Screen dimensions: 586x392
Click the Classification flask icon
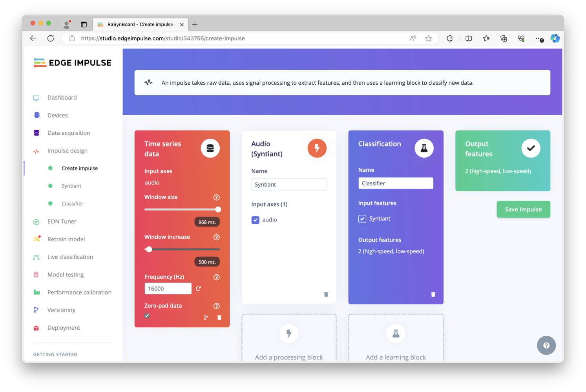point(424,148)
